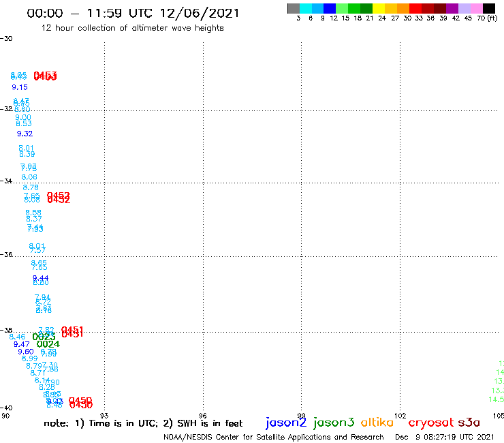
Task: Click the latitude axis label -40
Action: coord(6,408)
